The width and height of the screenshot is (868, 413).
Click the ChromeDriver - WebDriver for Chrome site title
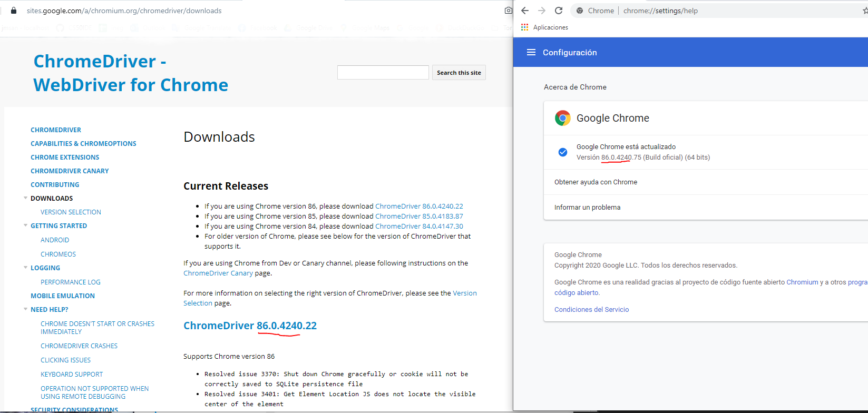(131, 73)
